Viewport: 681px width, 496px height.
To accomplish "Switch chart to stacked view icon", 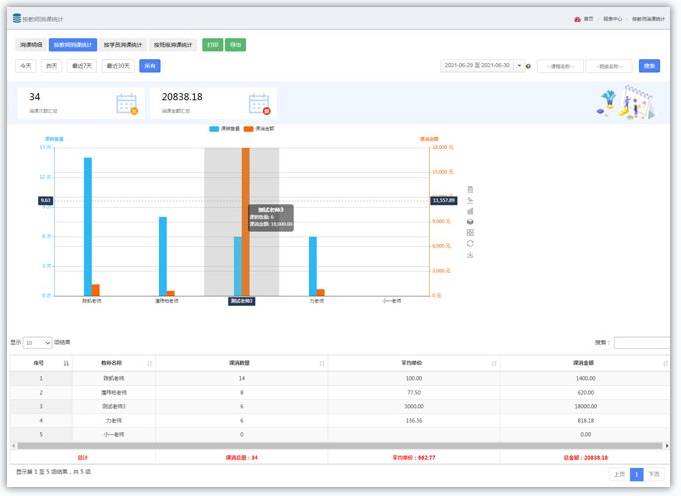I will (470, 222).
